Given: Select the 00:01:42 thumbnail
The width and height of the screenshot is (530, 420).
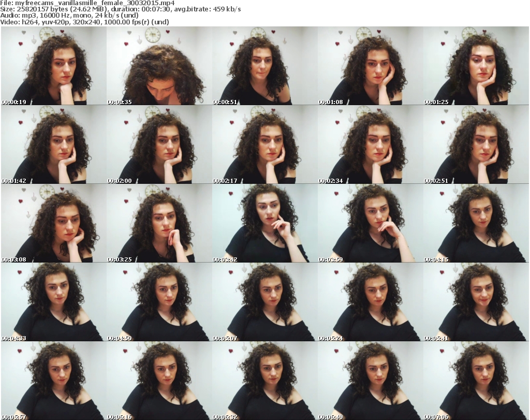Looking at the screenshot, I should click(x=54, y=144).
